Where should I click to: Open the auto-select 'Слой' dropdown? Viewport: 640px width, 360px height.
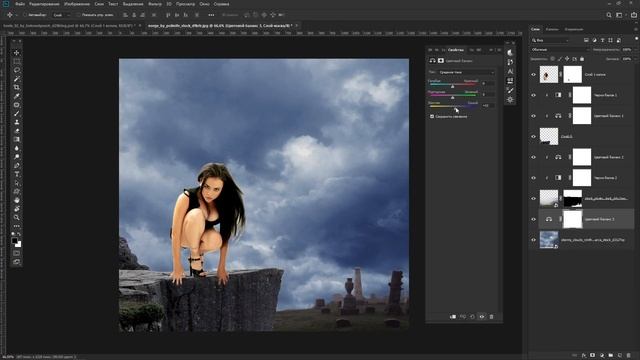(61, 15)
